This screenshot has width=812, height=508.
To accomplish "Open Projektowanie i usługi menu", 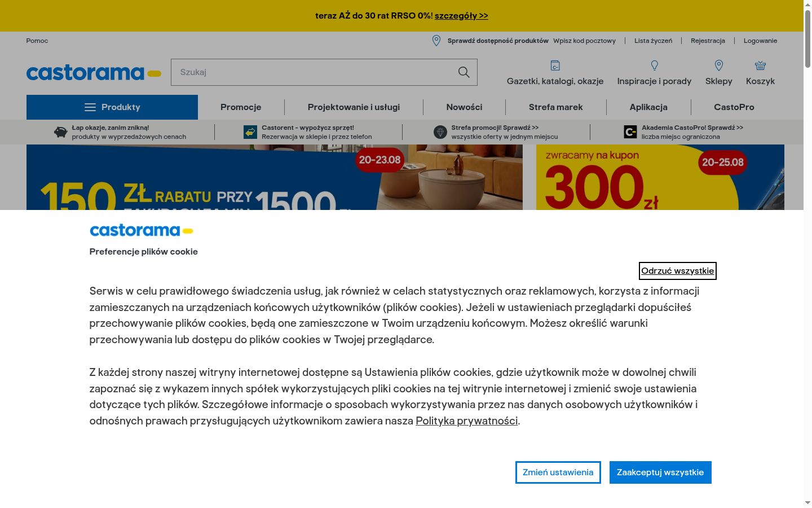I will pyautogui.click(x=354, y=107).
